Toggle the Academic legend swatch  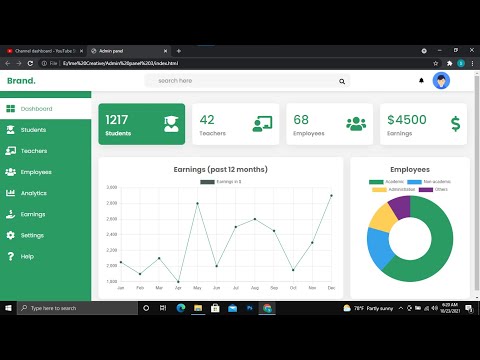tap(376, 182)
